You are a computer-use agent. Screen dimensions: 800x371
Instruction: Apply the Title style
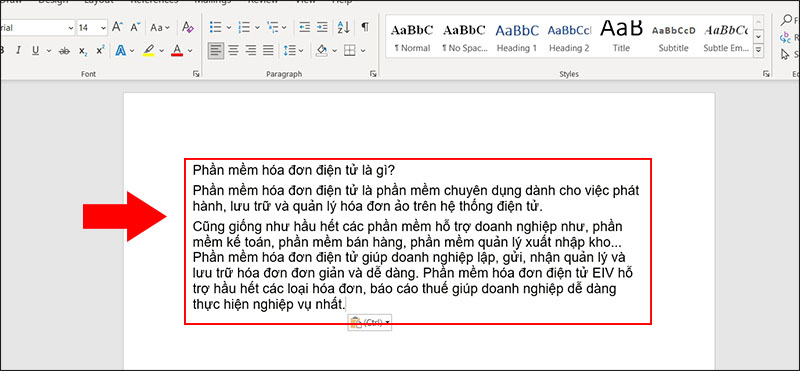pos(621,38)
